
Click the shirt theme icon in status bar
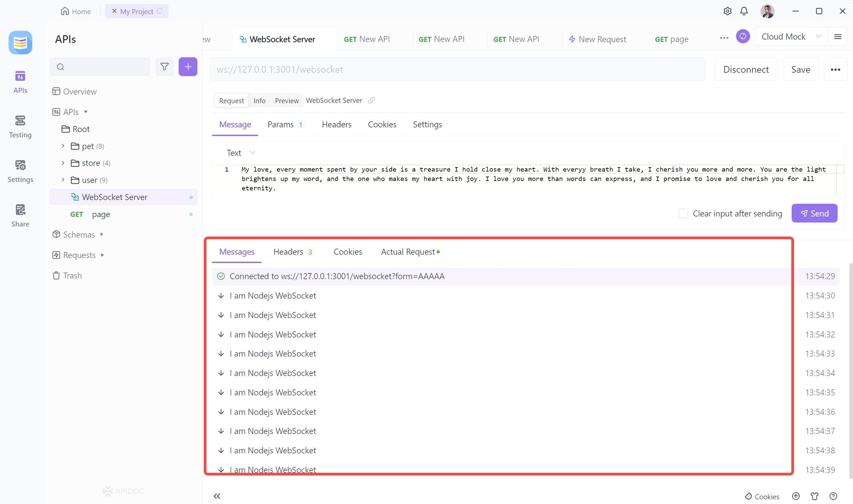[815, 496]
